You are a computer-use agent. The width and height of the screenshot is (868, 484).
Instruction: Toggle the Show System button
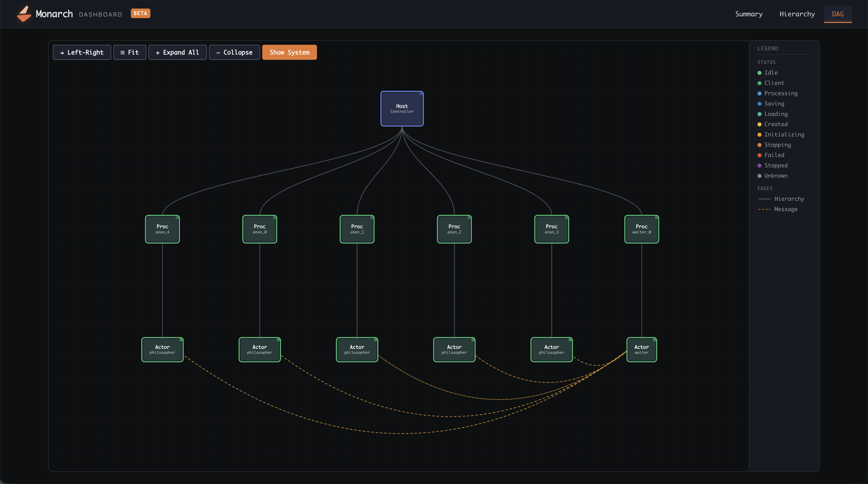[289, 52]
